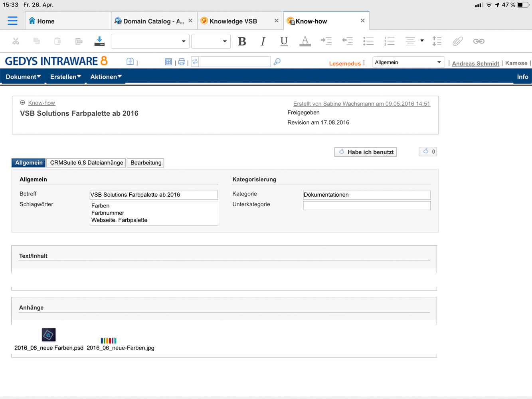532x399 pixels.
Task: Collapse the header via Know-how arrow icon
Action: tap(22, 103)
